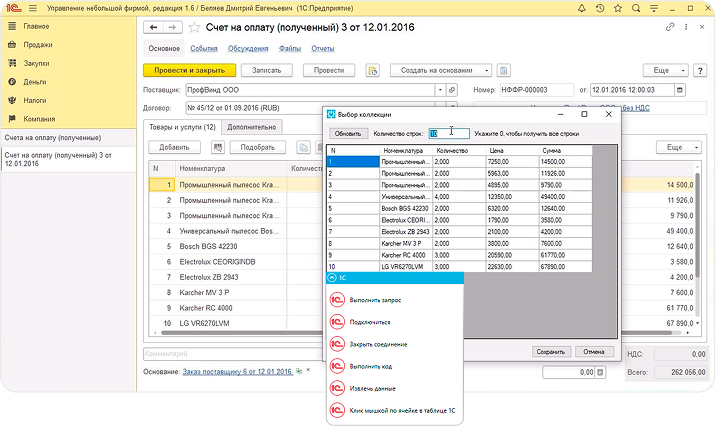The width and height of the screenshot is (716, 426).
Task: Open favorites star in title bar
Action: pyautogui.click(x=618, y=8)
